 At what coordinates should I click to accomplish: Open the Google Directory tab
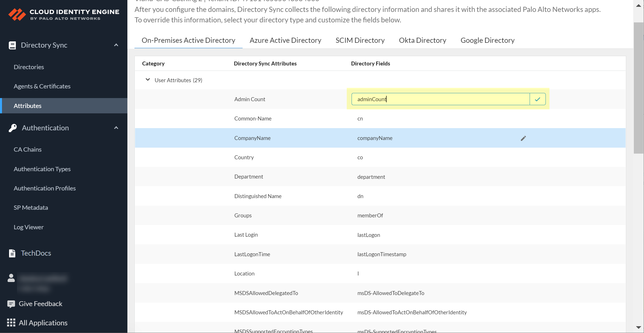coord(487,40)
